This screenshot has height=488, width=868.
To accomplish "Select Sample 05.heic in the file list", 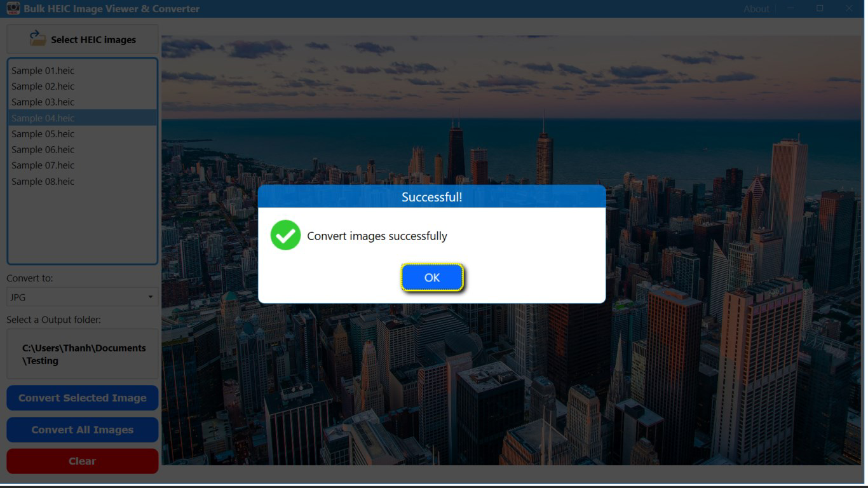I will pyautogui.click(x=83, y=134).
